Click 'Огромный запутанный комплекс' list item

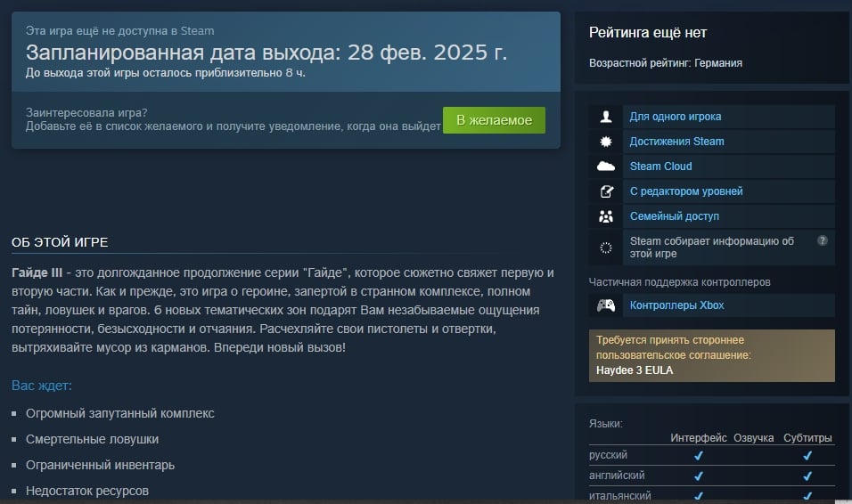(x=120, y=413)
